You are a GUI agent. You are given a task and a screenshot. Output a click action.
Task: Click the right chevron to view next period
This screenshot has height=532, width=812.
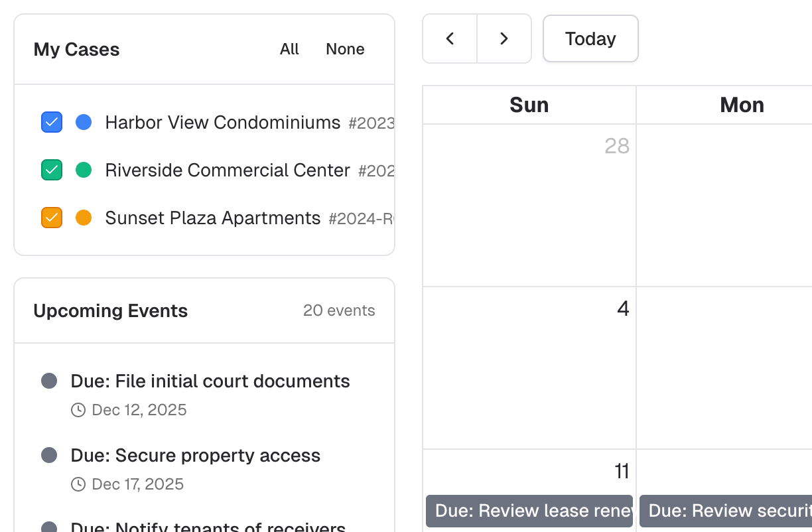504,38
